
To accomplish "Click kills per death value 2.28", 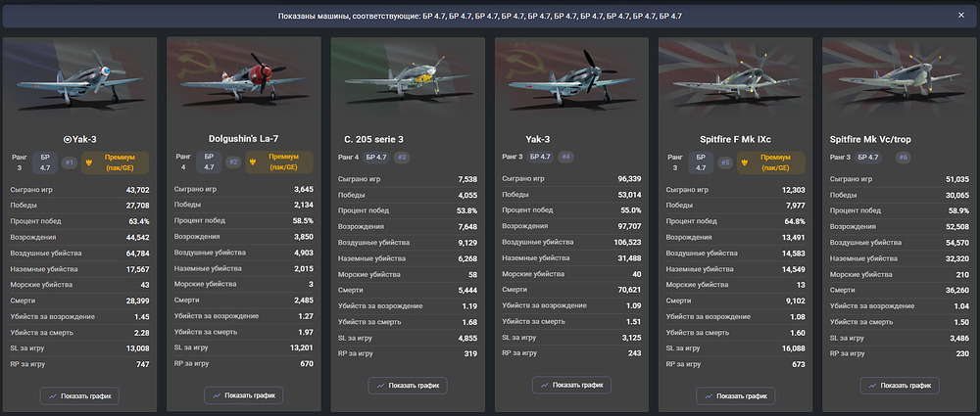I will pos(142,332).
